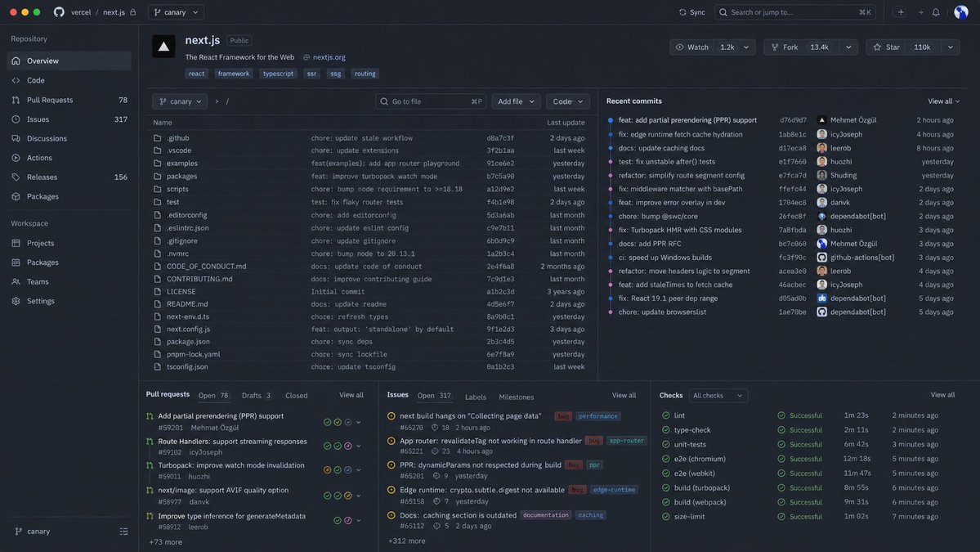Screen dimensions: 980x552
Task: Toggle the sidebar panel icon at bottom left
Action: pos(123,532)
